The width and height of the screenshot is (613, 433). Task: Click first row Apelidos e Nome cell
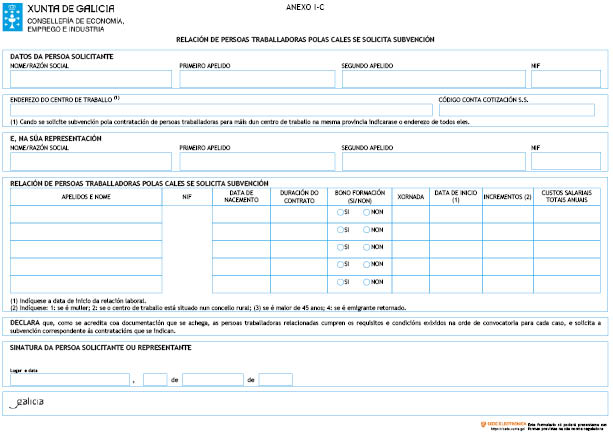(x=85, y=213)
